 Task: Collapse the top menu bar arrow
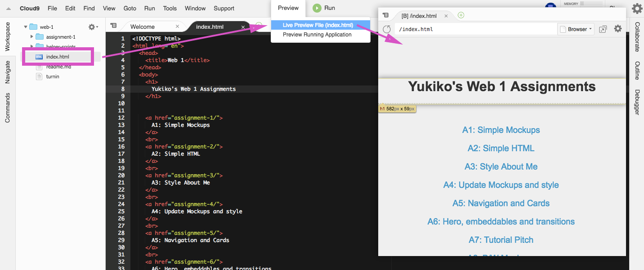(x=8, y=9)
